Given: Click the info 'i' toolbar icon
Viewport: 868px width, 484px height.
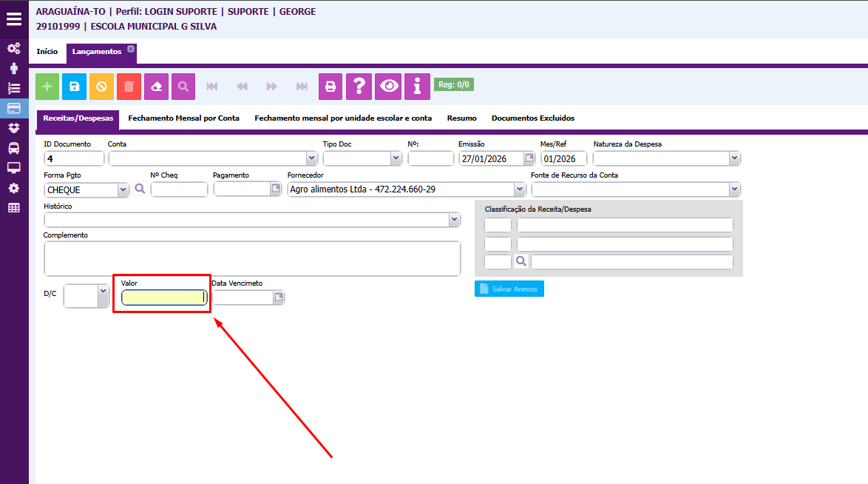Looking at the screenshot, I should tap(417, 87).
